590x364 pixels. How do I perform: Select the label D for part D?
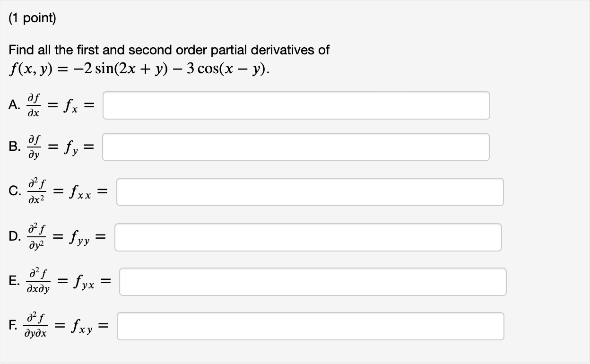[x=15, y=237]
